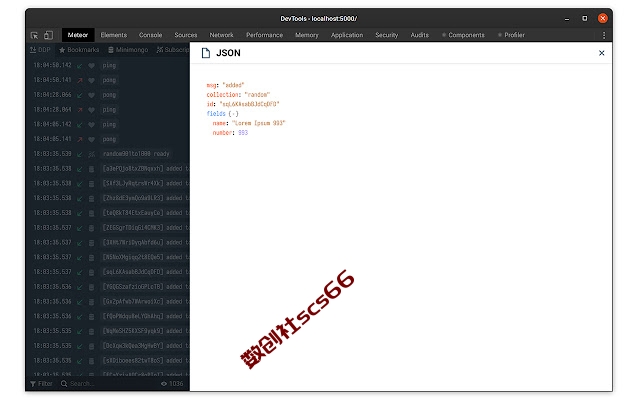This screenshot has height=400, width=640.
Task: Open the Audits tab
Action: pos(420,35)
